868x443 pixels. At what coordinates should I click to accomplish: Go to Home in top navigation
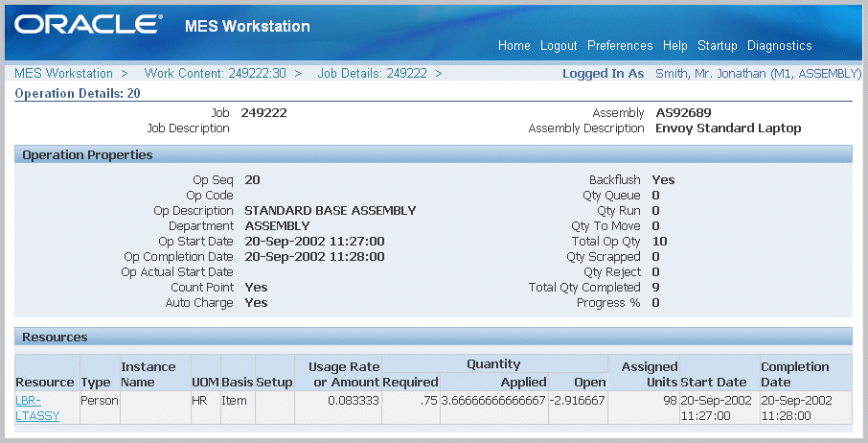514,46
